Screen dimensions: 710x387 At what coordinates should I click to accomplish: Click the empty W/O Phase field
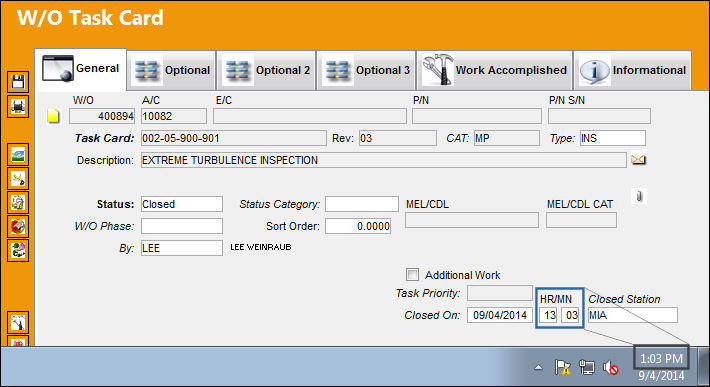[x=182, y=226]
